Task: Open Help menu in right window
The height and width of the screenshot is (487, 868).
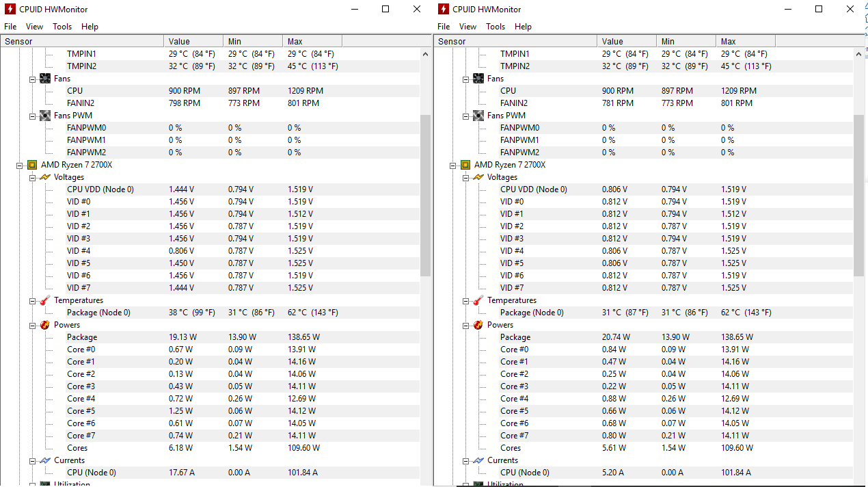Action: [x=523, y=27]
